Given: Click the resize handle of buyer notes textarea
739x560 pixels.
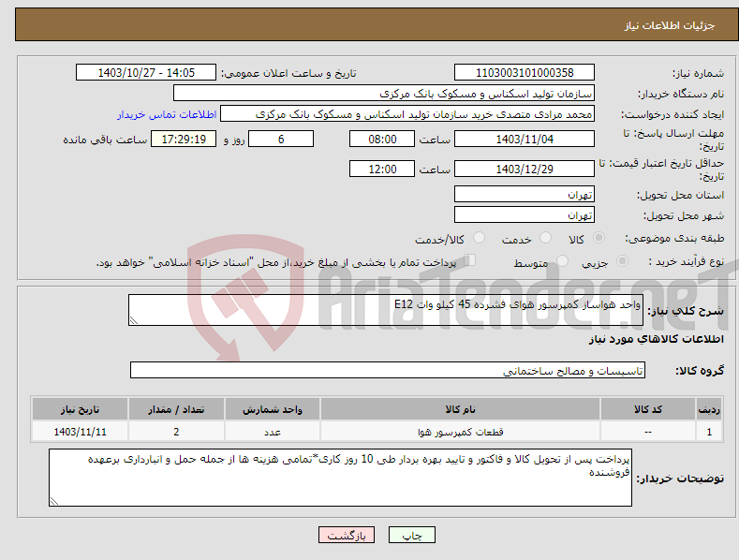Looking at the screenshot, I should [53, 502].
